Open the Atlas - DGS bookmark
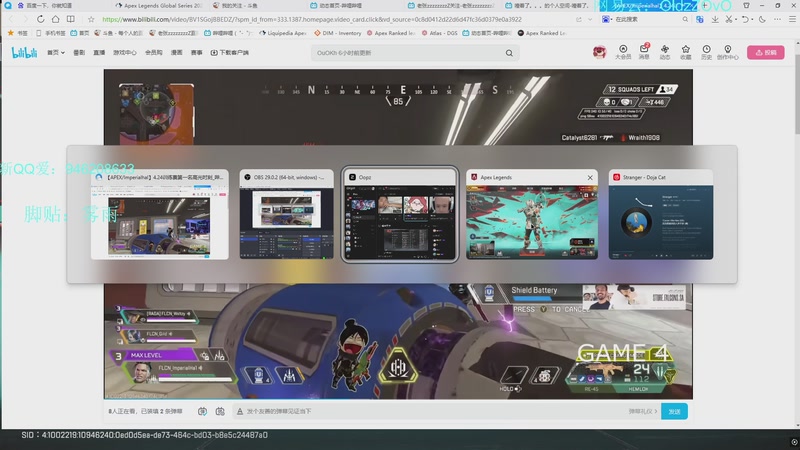 point(439,33)
